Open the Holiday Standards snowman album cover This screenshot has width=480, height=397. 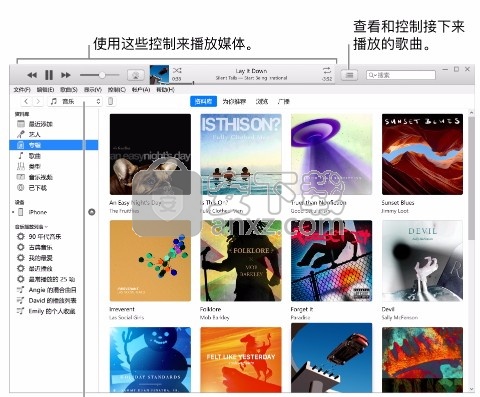150,359
